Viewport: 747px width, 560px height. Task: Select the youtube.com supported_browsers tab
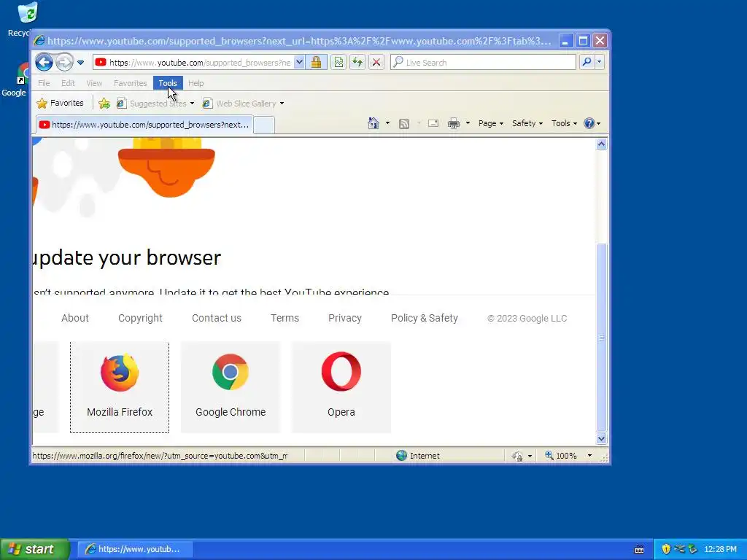tap(144, 125)
